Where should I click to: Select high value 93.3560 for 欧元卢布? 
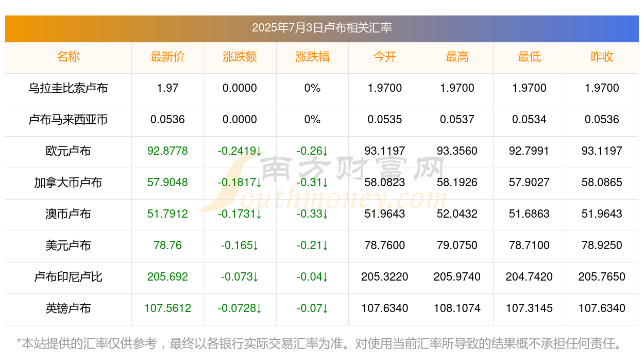pos(457,151)
